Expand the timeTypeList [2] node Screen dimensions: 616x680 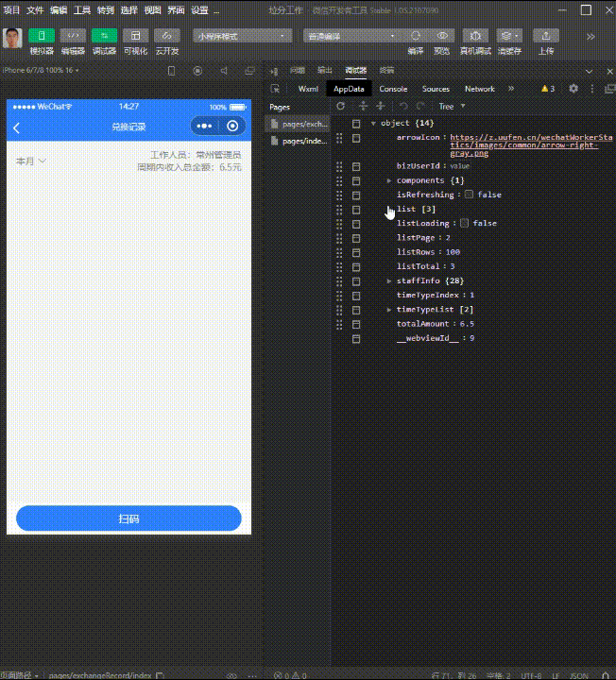[x=389, y=310]
